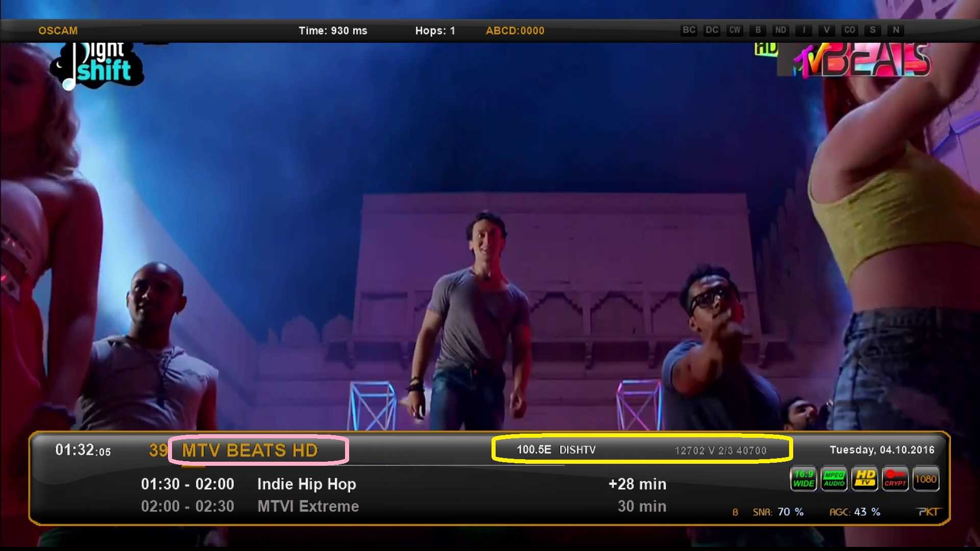Click the S caid indicator

pyautogui.click(x=873, y=30)
